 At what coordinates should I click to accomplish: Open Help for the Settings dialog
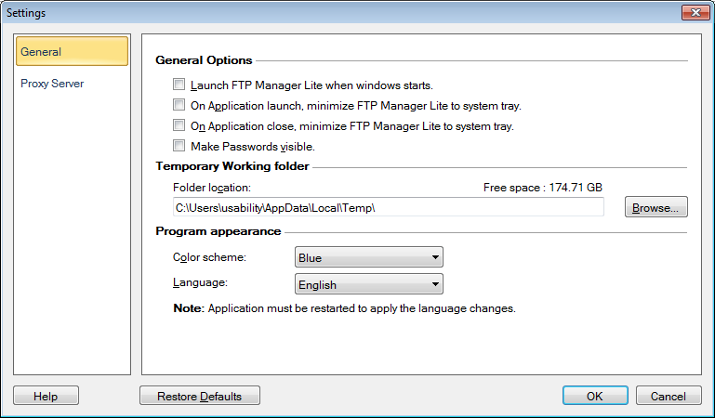click(x=45, y=396)
